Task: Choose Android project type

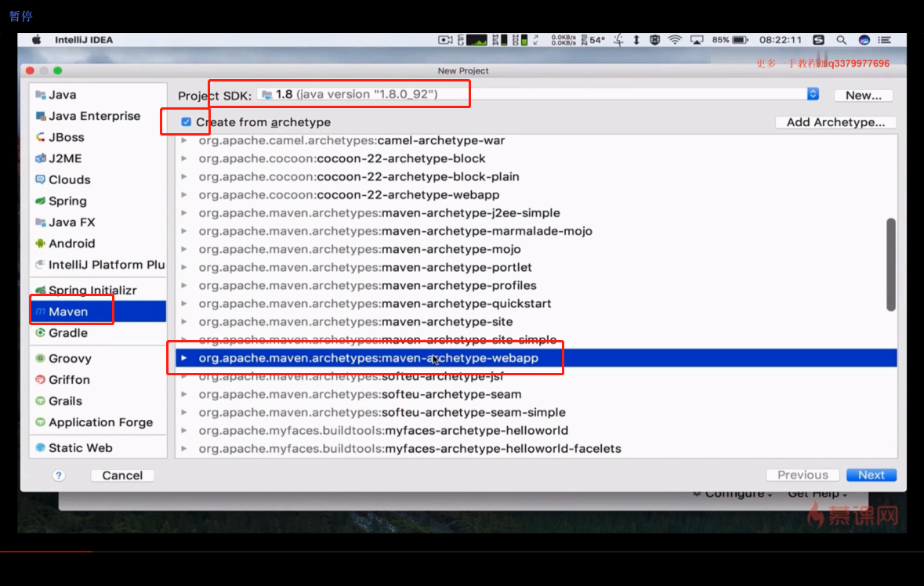Action: (65, 243)
